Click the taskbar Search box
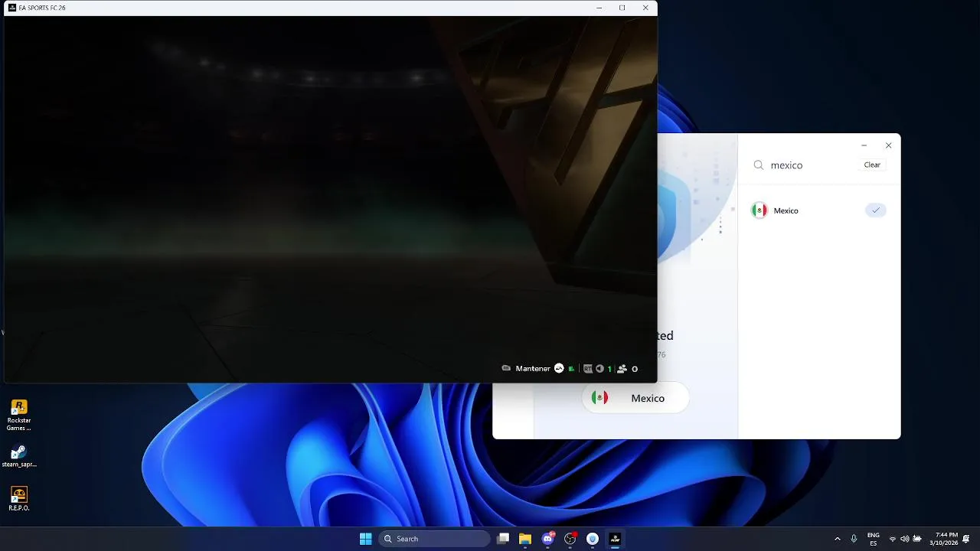This screenshot has width=980, height=551. (x=434, y=539)
